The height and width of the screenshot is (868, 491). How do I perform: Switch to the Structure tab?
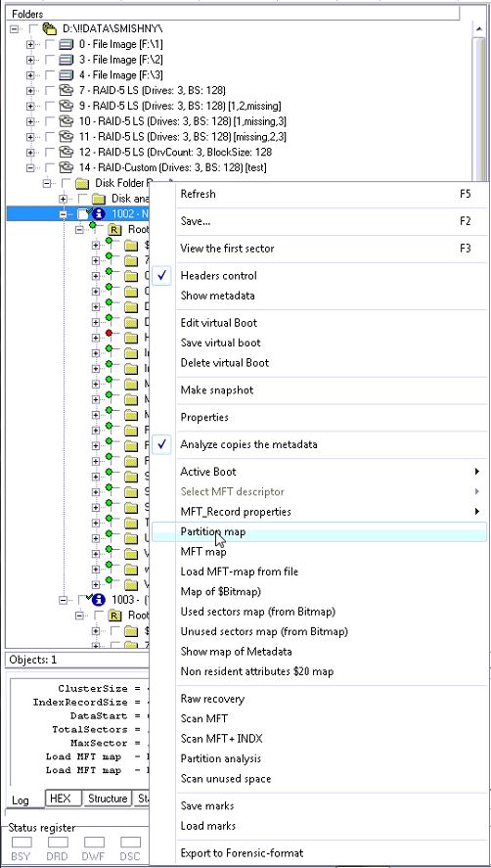[108, 799]
